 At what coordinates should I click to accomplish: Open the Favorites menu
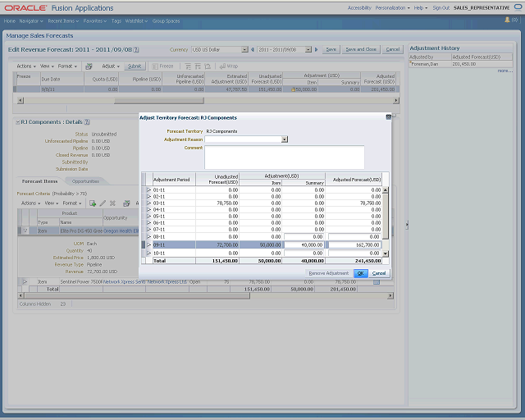tap(95, 21)
